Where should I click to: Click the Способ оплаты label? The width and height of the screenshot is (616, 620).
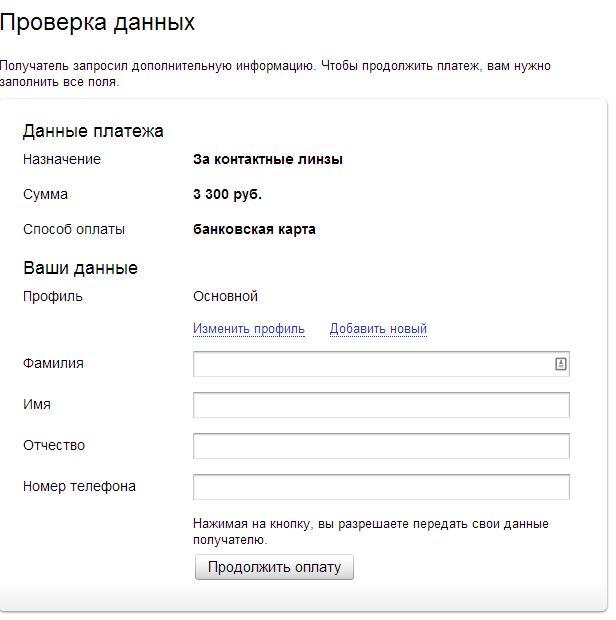click(x=74, y=229)
